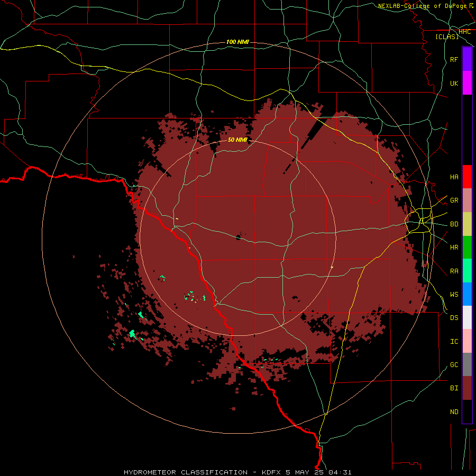The width and height of the screenshot is (476, 476).
Task: Click the "GC" legend label
Action: 454,365
